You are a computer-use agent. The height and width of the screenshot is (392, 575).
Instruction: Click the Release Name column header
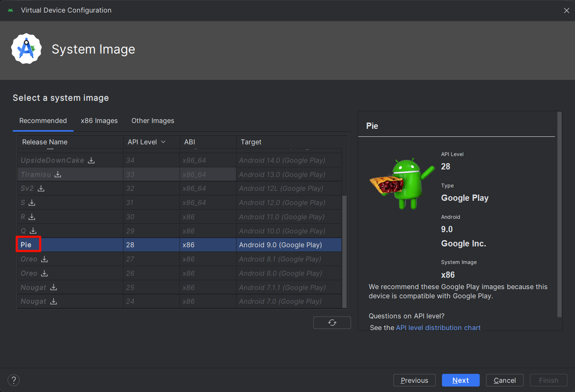click(x=70, y=142)
